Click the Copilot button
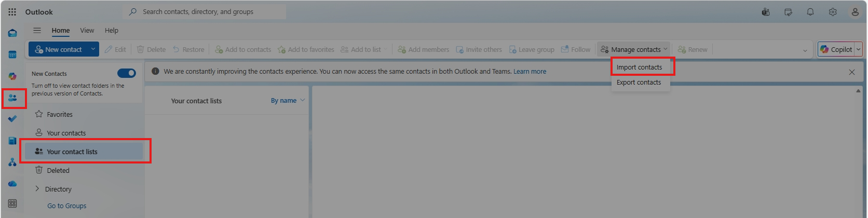Viewport: 868px width, 218px height. [x=836, y=49]
